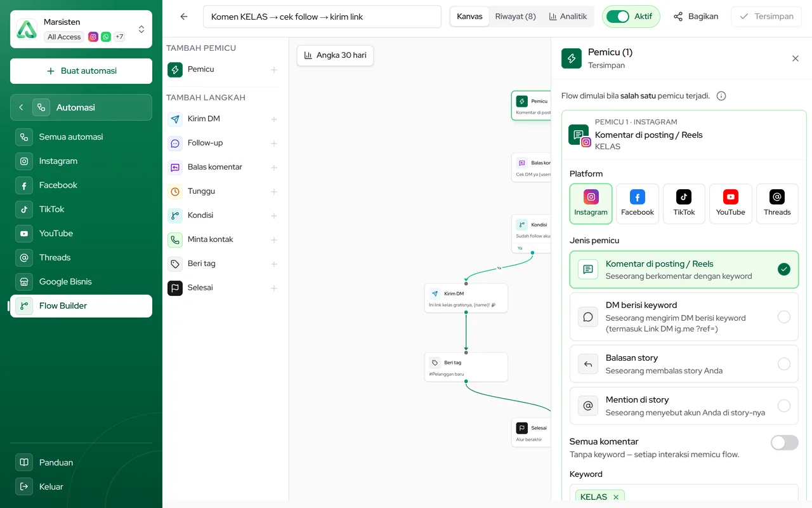
Task: Open Flow Builder in sidebar
Action: 81,305
